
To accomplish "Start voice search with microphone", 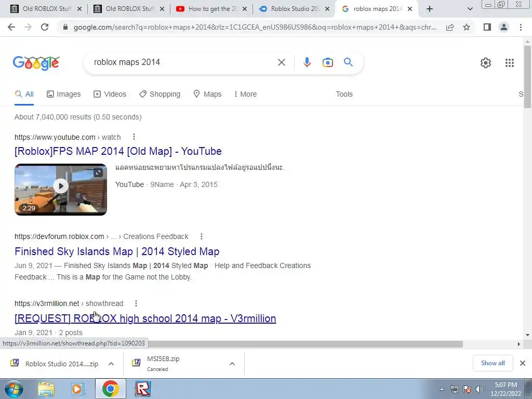I will pos(307,62).
